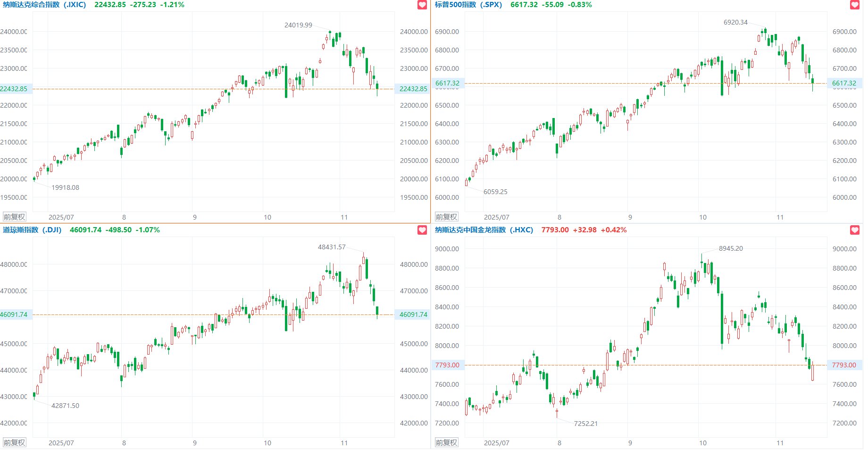Click 前复权 in the .HXC chart

(446, 443)
